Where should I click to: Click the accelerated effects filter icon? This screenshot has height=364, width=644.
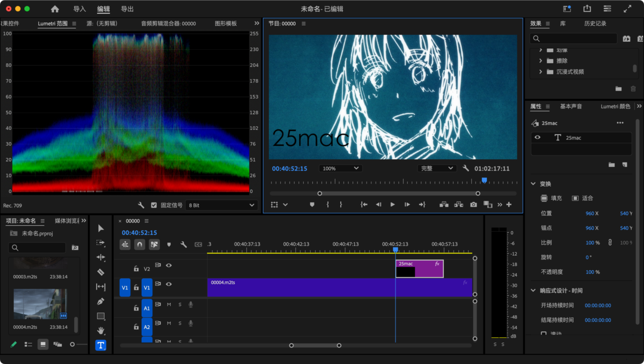tap(626, 39)
